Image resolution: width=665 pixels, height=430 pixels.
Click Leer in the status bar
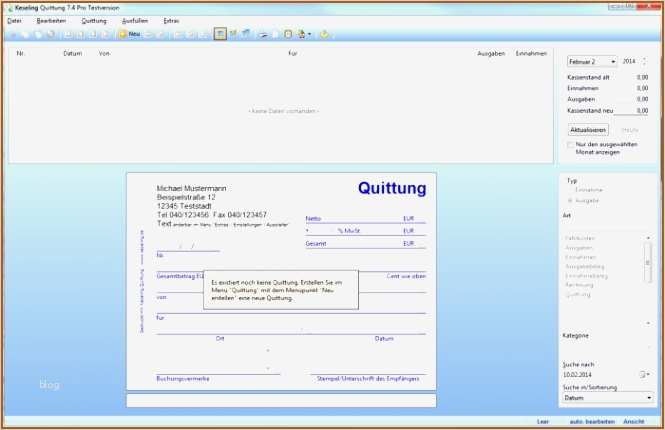[x=543, y=422]
